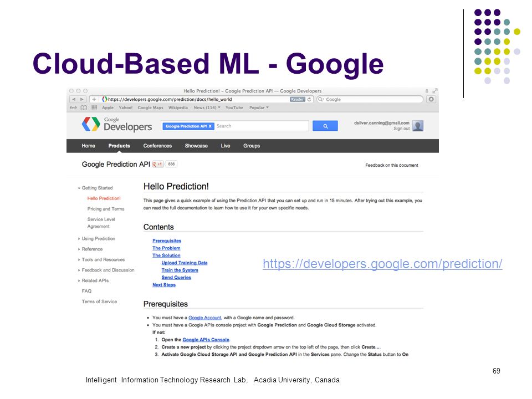Click the Send Queries link
The width and height of the screenshot is (532, 399).
coord(176,278)
